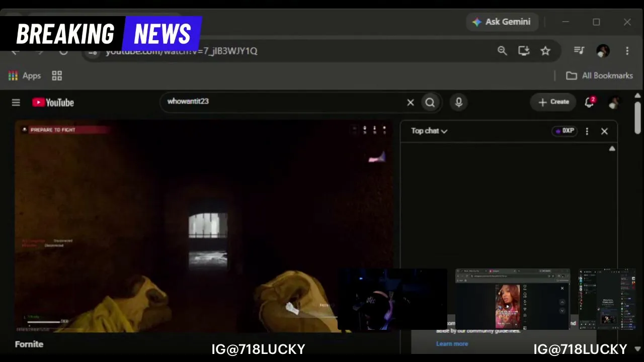Click the page vertical scrollbar thumb
The width and height of the screenshot is (644, 362).
[x=638, y=117]
